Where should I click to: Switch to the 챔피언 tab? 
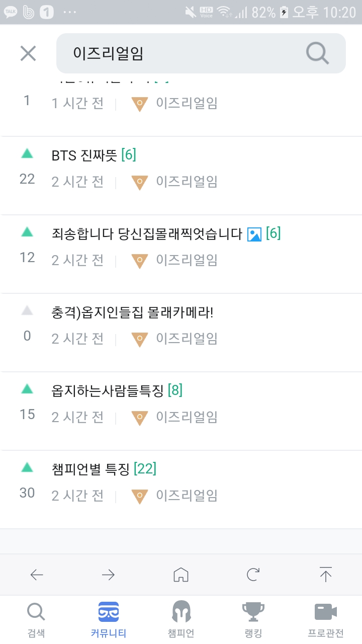(x=181, y=620)
